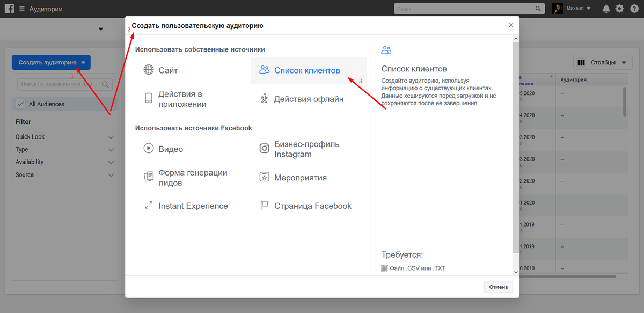
Task: Click the Использовать источники Facebook heading
Action: pos(194,128)
